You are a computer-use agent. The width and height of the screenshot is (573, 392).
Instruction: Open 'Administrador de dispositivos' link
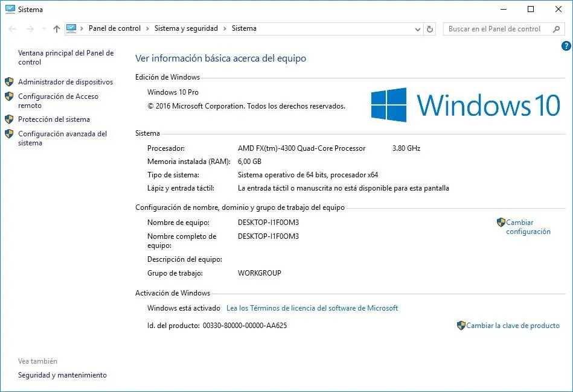pos(65,82)
